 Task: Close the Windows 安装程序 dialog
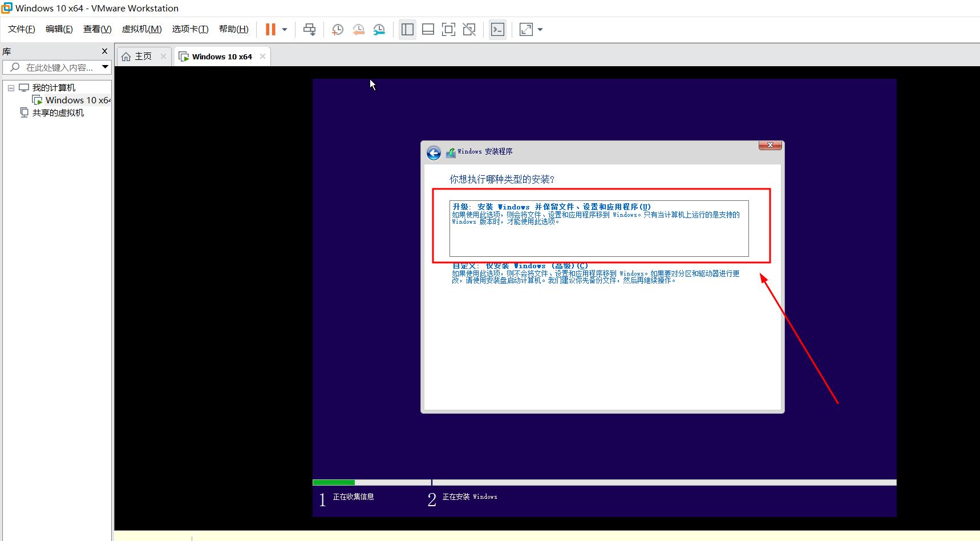point(770,145)
